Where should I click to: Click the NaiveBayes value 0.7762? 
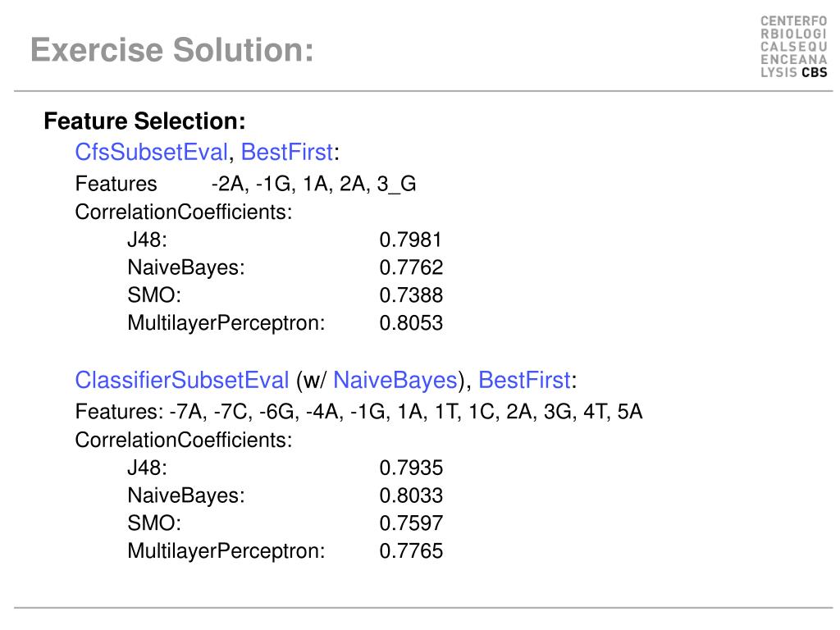(411, 267)
